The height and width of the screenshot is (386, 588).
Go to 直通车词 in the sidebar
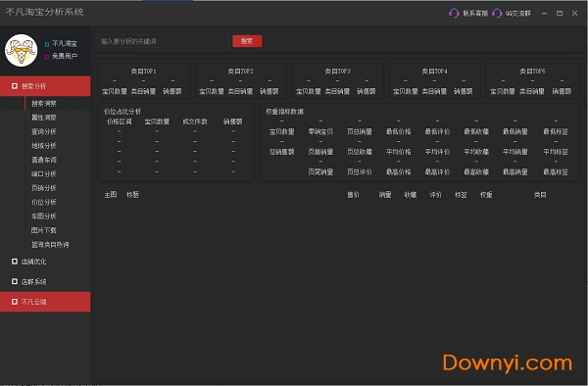[x=44, y=160]
